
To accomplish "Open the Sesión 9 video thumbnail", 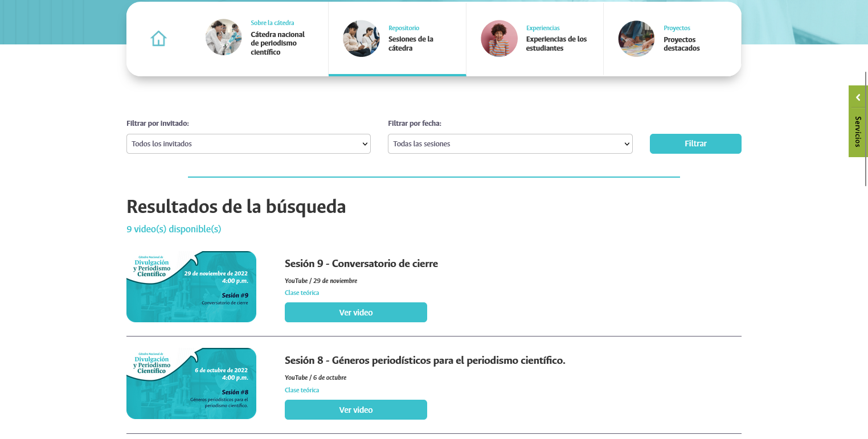I will click(191, 287).
